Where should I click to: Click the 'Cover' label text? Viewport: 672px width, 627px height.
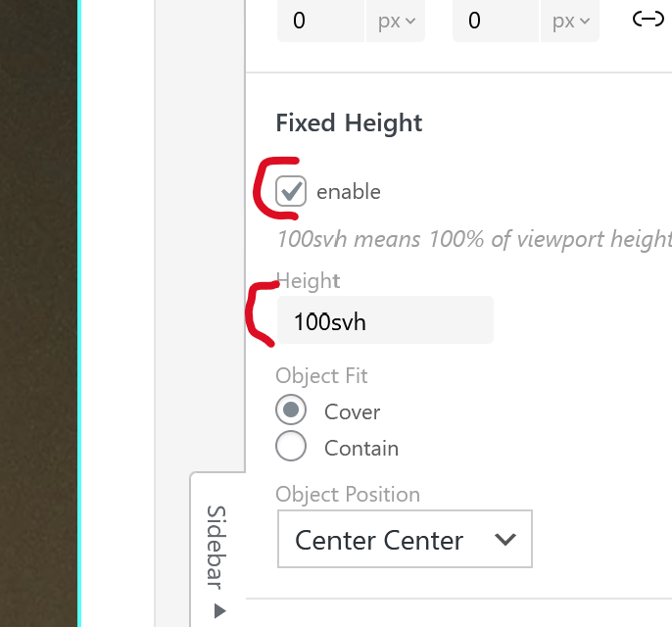pos(353,412)
